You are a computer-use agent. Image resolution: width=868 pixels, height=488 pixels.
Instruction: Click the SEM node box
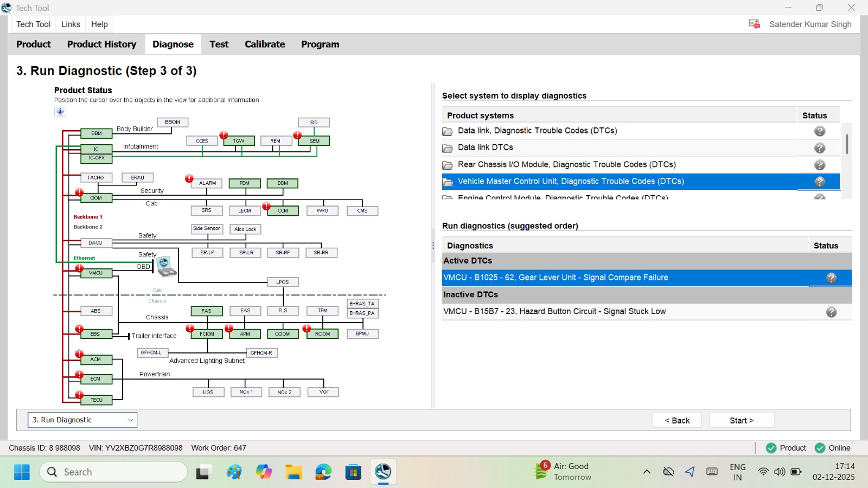[x=315, y=141]
